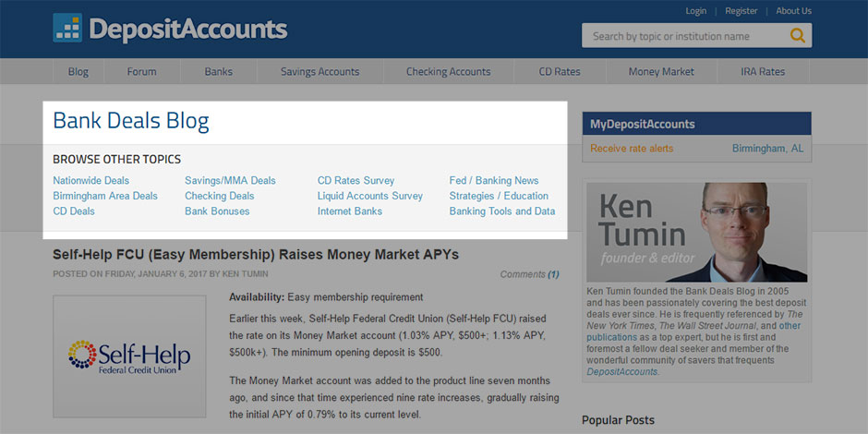Open the 'other publications' link in bio
Viewport: 868px width, 434px height.
click(x=693, y=331)
